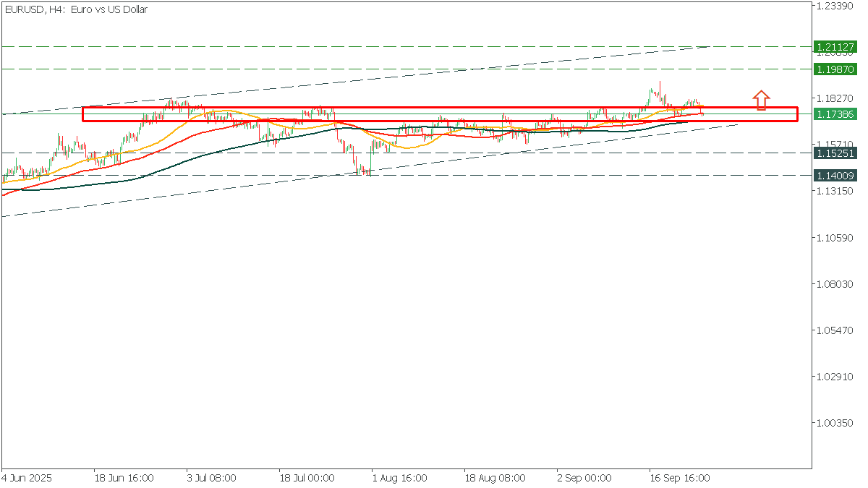Select the 1.14009 price level tag
Viewport: 868px width, 488px height.
pos(835,176)
